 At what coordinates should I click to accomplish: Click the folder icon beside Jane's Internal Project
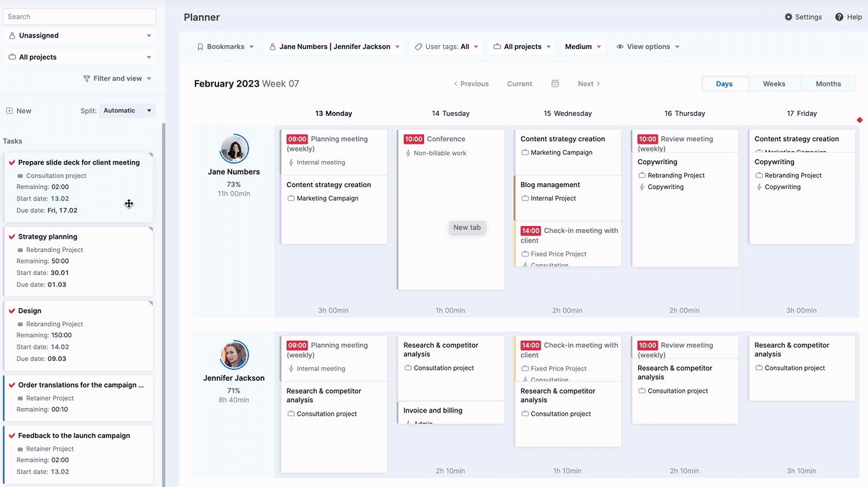[x=525, y=198]
